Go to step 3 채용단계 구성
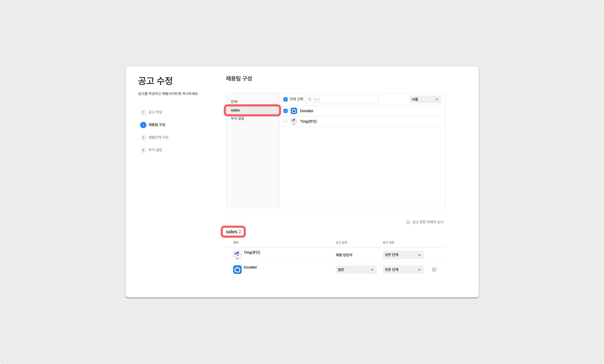The image size is (604, 364). click(158, 137)
